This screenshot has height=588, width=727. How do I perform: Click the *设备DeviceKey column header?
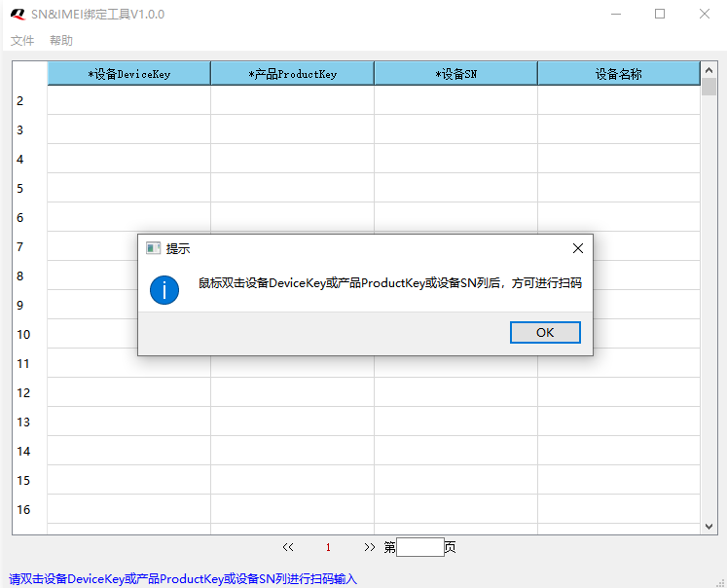point(128,74)
